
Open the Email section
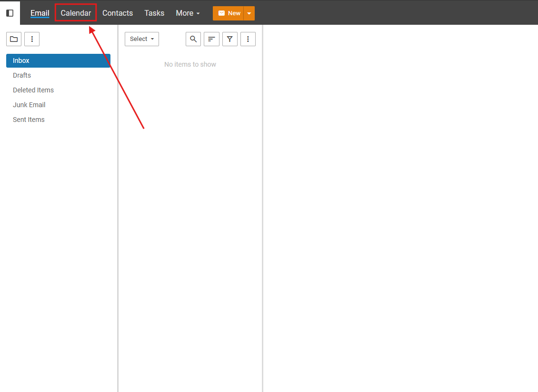(x=40, y=13)
